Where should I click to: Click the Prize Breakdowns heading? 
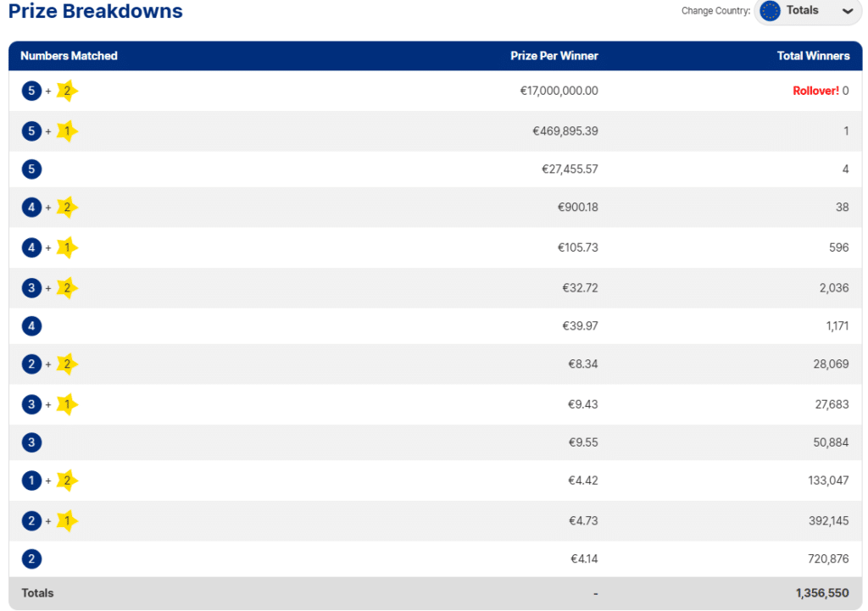click(95, 11)
